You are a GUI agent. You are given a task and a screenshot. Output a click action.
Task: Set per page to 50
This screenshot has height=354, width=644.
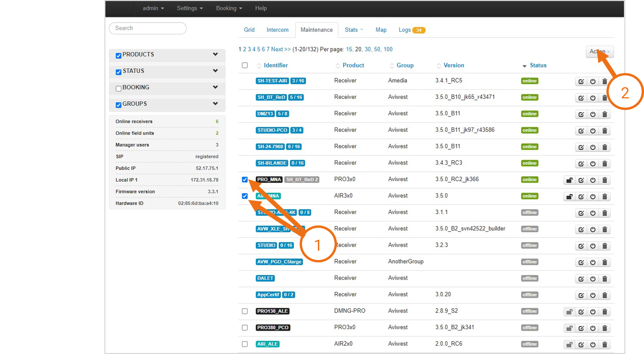(377, 49)
